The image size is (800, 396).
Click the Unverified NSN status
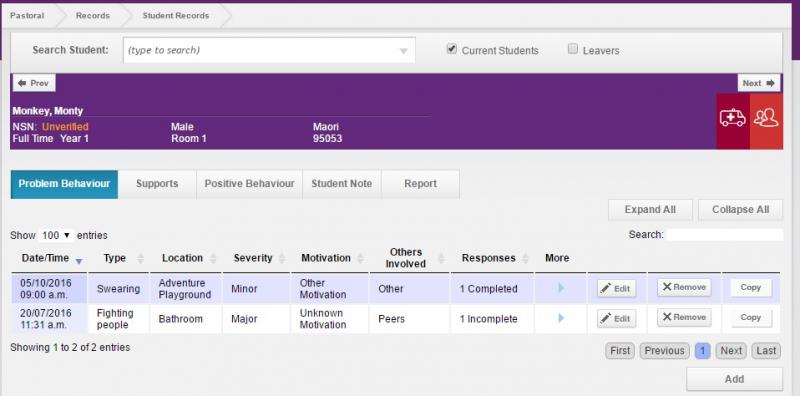(65, 127)
